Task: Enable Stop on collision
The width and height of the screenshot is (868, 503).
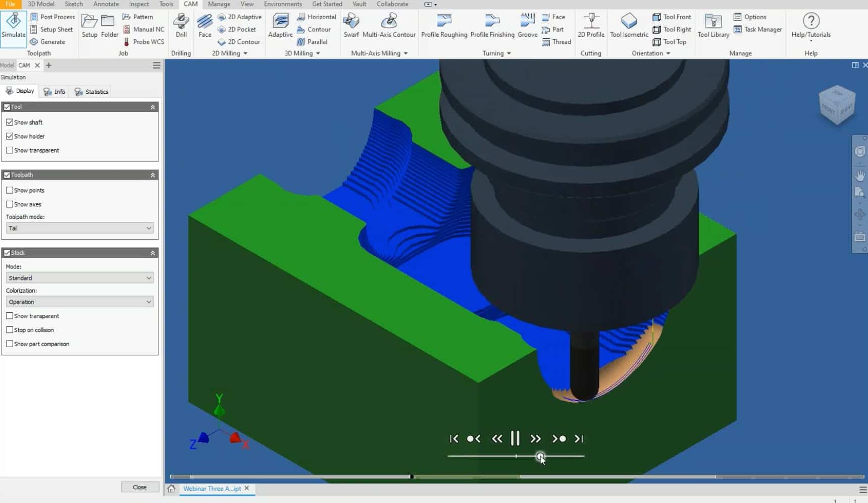Action: point(10,330)
